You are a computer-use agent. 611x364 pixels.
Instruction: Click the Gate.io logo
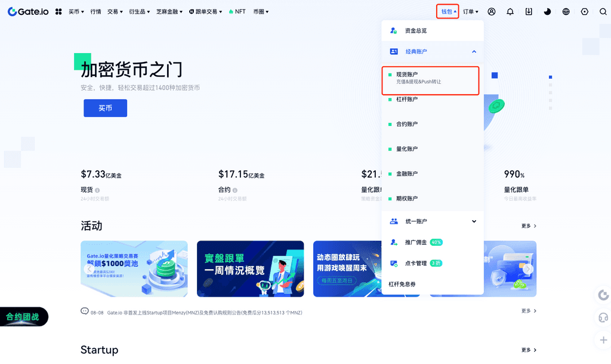point(28,11)
